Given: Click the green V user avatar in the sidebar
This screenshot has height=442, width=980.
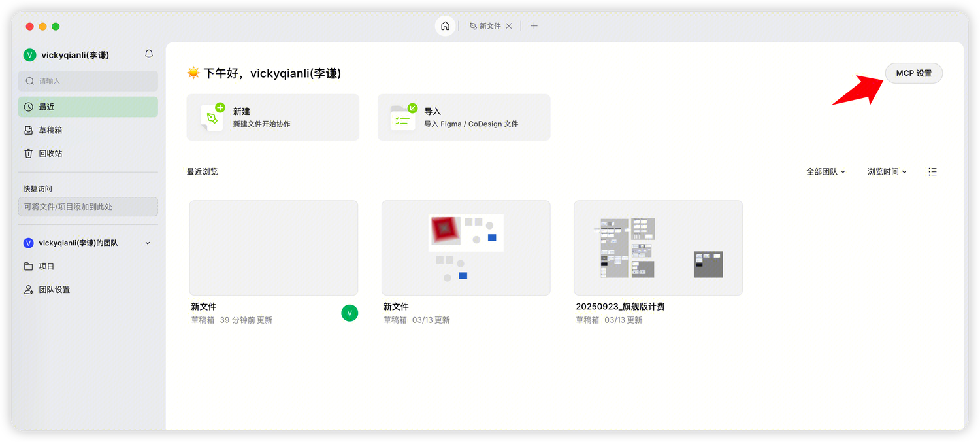Looking at the screenshot, I should (29, 55).
